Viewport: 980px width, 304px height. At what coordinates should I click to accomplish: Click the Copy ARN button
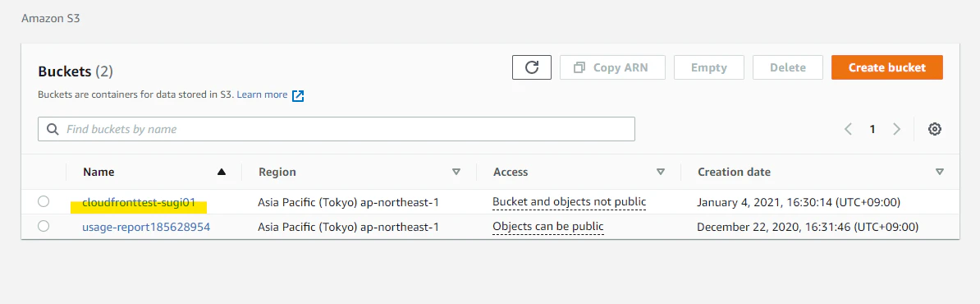pyautogui.click(x=611, y=67)
